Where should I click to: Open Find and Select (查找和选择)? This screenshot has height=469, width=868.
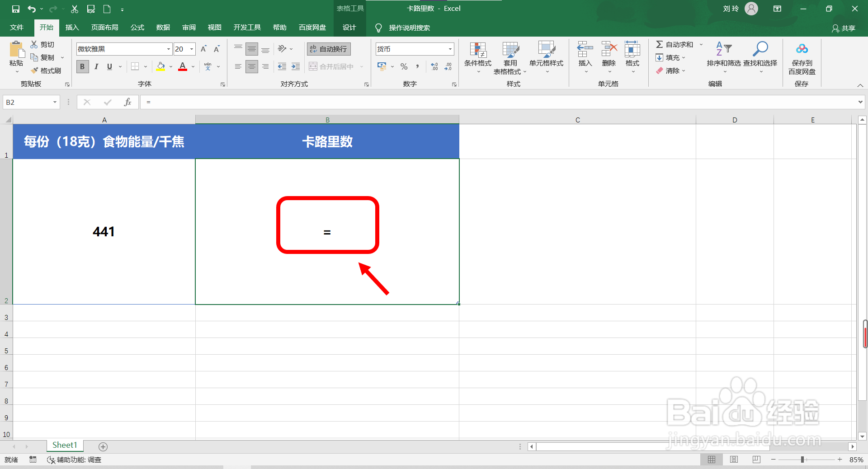point(760,57)
